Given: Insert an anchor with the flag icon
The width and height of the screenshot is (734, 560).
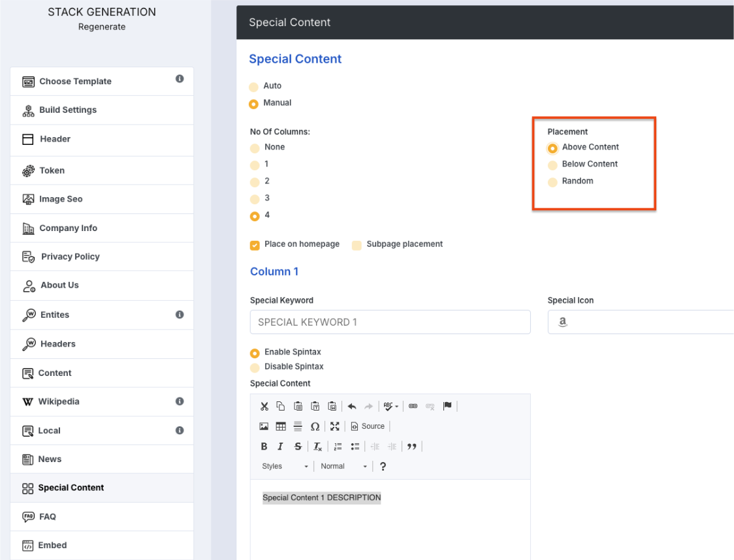Looking at the screenshot, I should tap(447, 405).
